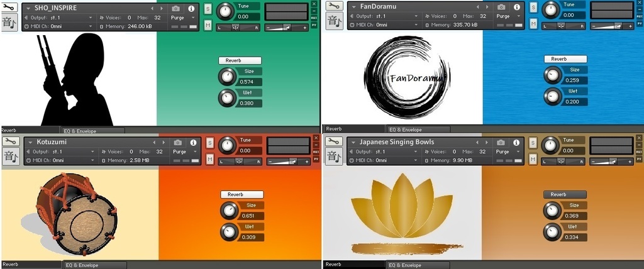Mute the SHO_INSPIRE instrument
Screen dimensions: 644x269
tap(208, 25)
